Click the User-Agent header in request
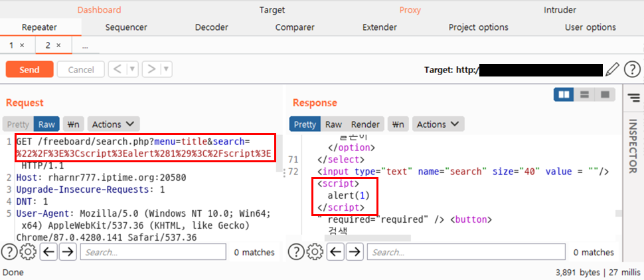 pyautogui.click(x=143, y=225)
